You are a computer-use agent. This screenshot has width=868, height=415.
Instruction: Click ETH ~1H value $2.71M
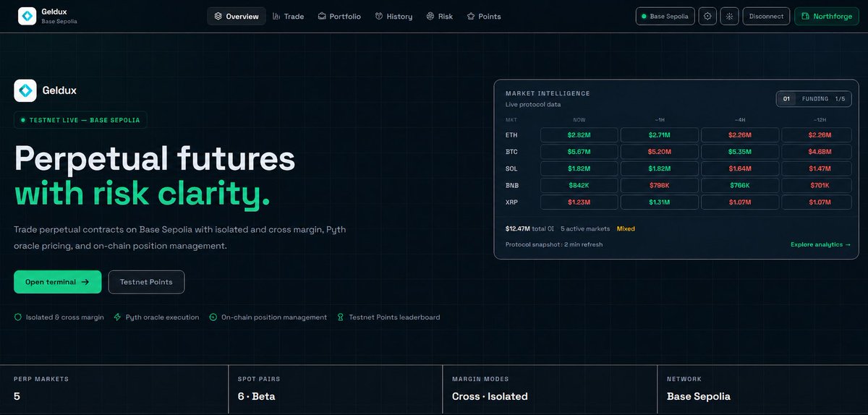click(660, 135)
